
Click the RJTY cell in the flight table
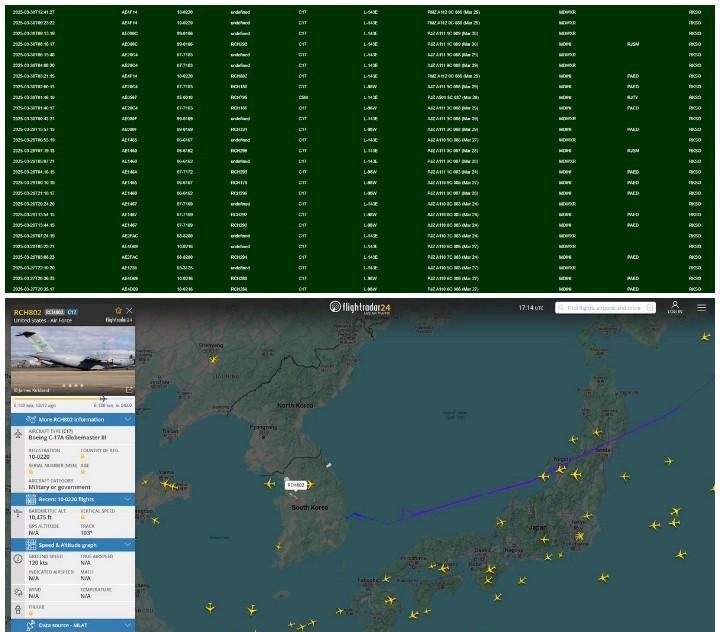pyautogui.click(x=632, y=97)
